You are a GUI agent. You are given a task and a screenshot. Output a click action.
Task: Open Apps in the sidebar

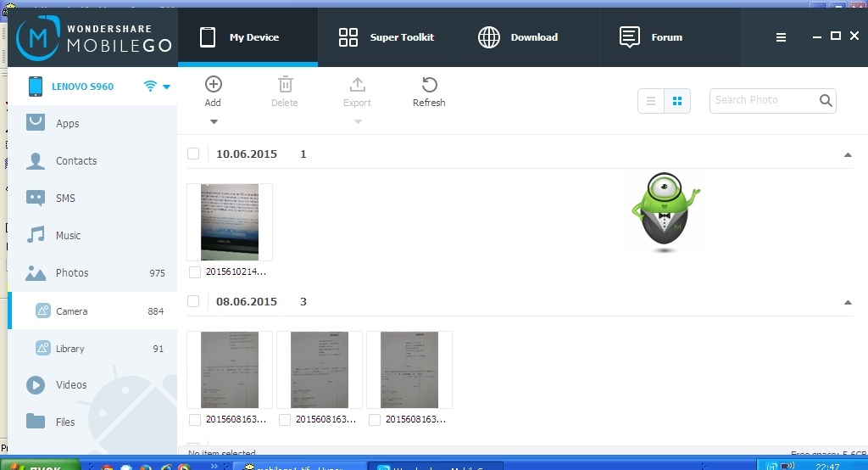(x=92, y=124)
